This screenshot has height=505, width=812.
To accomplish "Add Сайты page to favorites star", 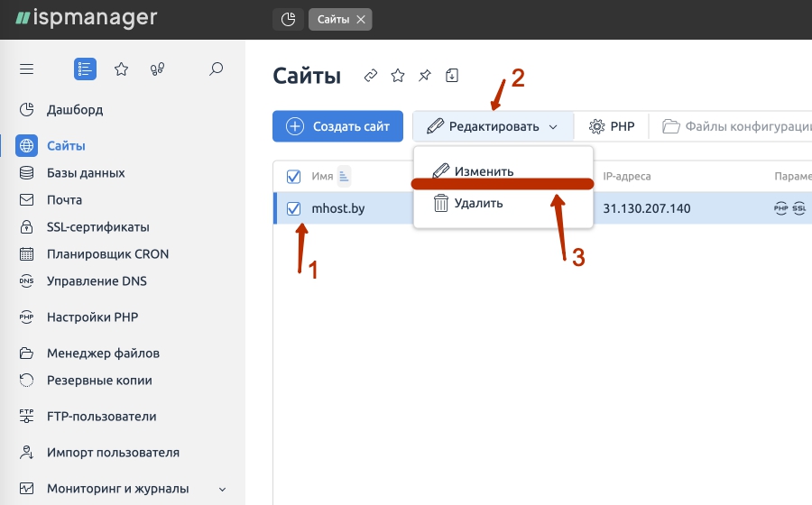I will click(398, 76).
